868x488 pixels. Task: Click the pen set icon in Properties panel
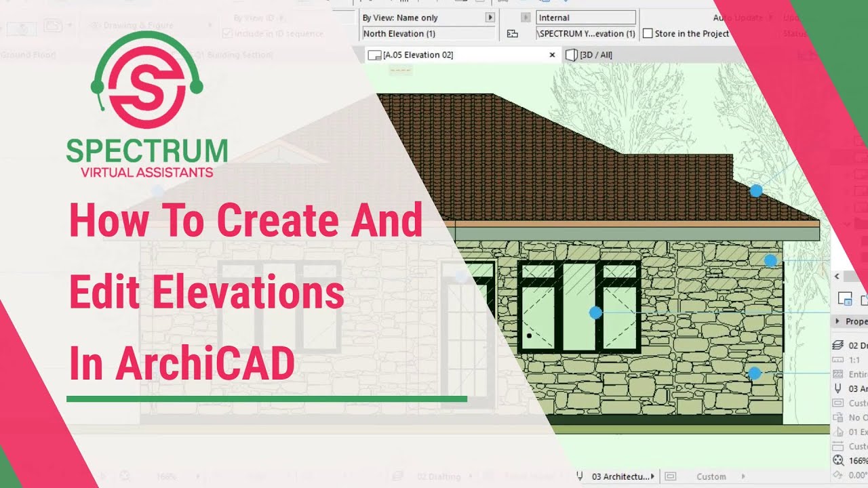point(837,388)
